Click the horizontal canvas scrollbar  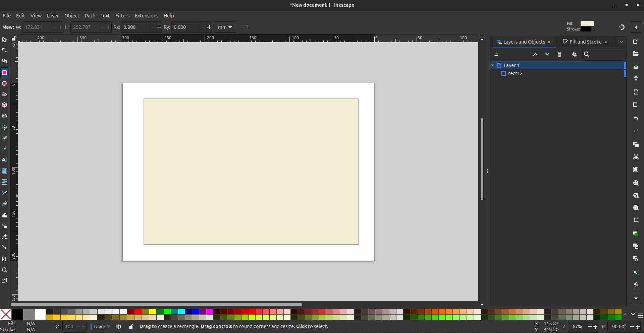click(156, 305)
